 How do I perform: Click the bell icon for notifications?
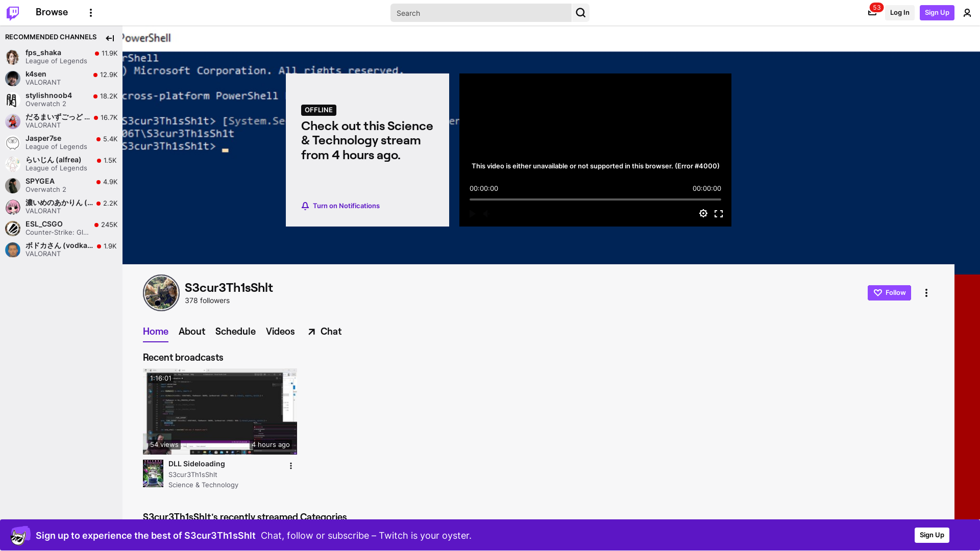tap(305, 206)
